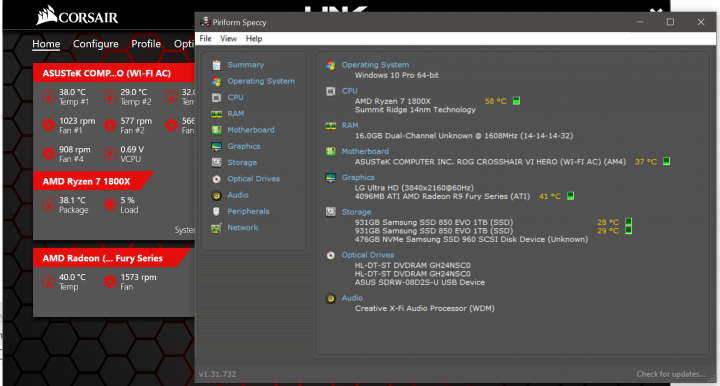
Task: Click the Windows 10 Pro 64-bit text
Action: 396,75
